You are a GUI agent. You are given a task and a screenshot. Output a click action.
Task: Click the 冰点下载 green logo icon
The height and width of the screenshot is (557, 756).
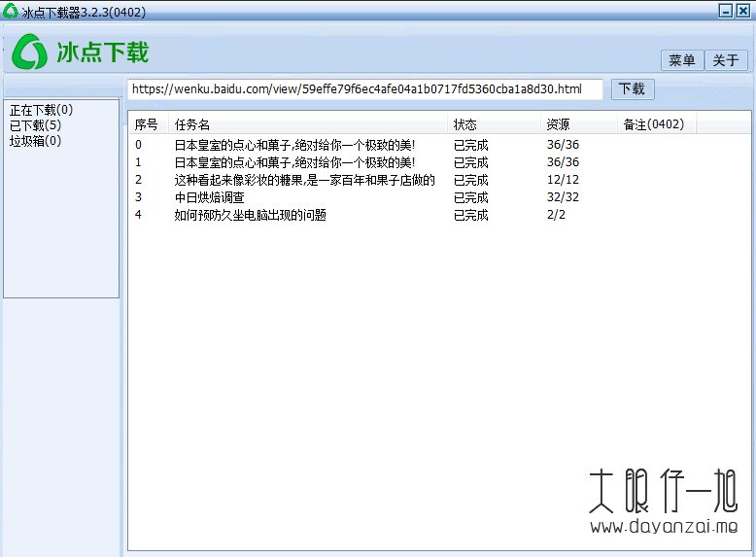point(29,52)
